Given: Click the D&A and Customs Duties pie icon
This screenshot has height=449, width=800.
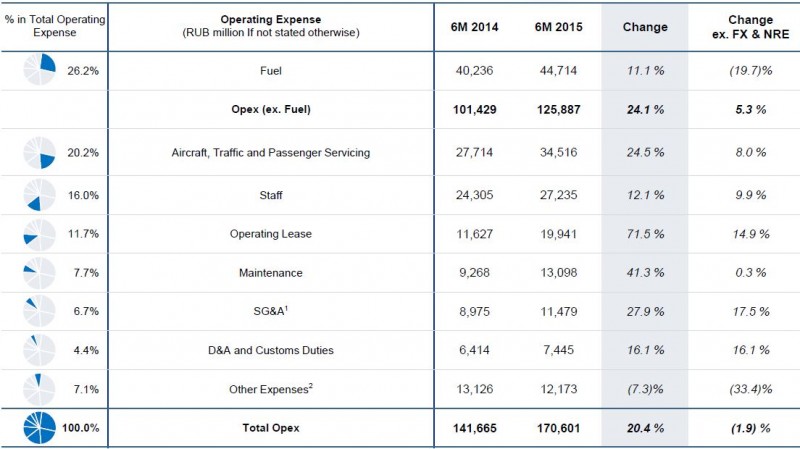Looking at the screenshot, I should (x=39, y=349).
